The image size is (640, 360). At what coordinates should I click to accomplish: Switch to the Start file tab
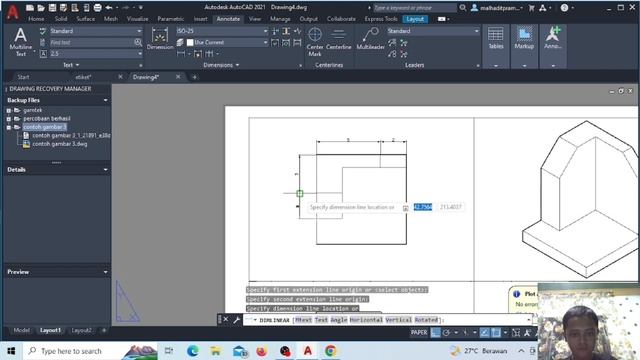coord(23,77)
